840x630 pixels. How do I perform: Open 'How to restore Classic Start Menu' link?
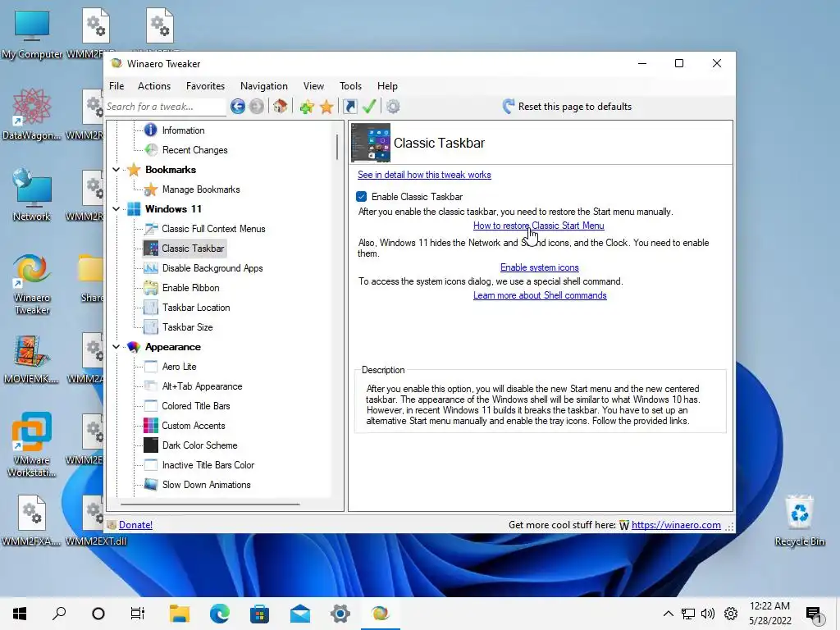tap(538, 226)
